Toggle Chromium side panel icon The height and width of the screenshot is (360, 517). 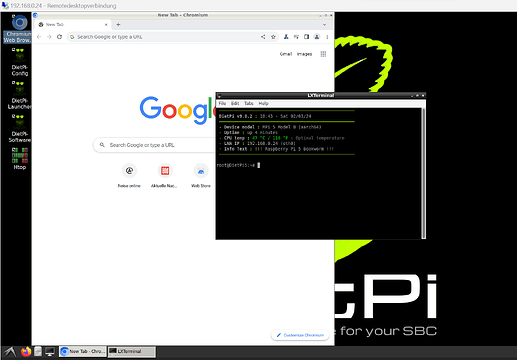(306, 37)
